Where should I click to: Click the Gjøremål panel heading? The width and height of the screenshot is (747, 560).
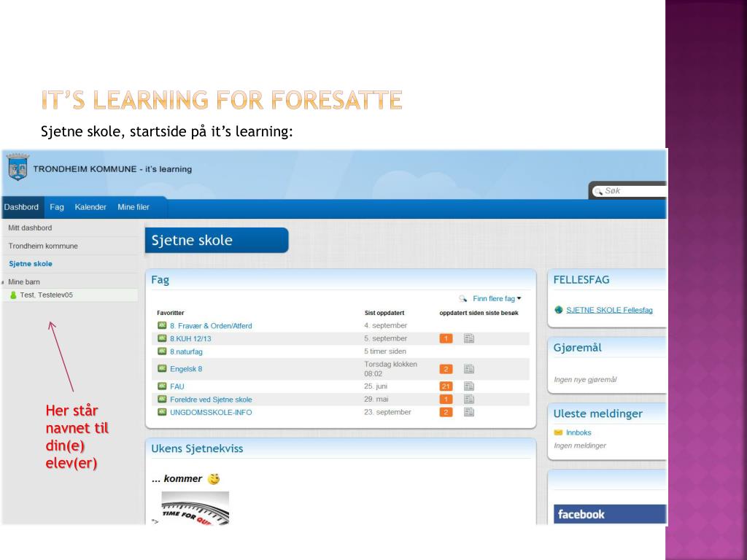pos(578,348)
